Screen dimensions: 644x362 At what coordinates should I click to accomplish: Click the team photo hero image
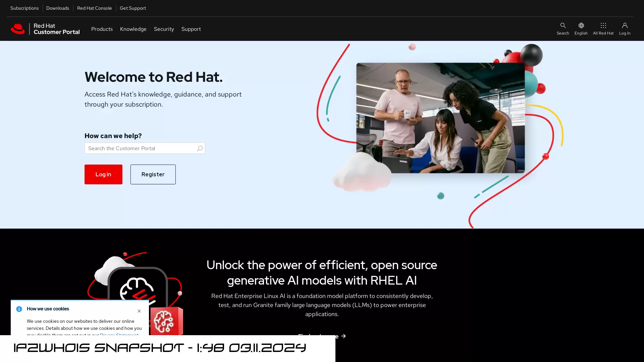[440, 118]
